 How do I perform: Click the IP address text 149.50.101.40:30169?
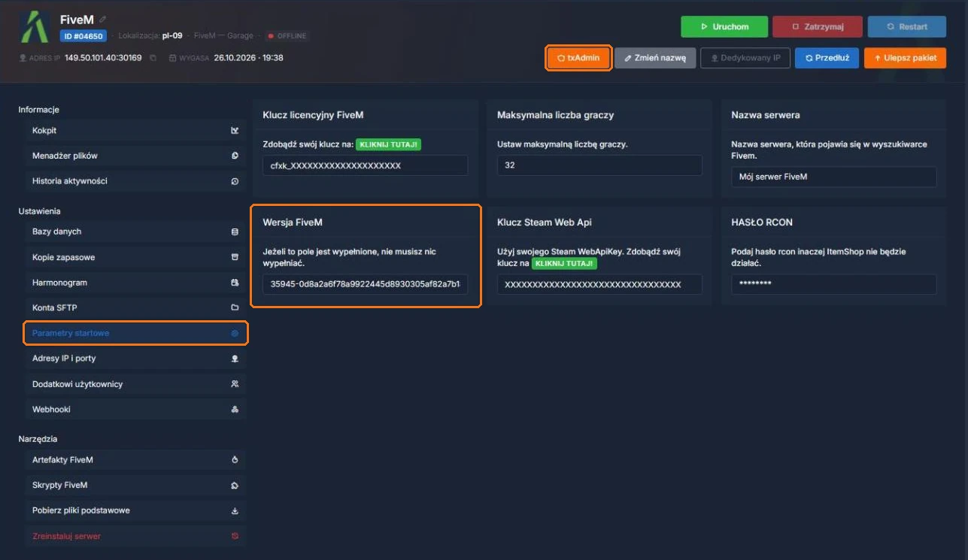click(103, 58)
